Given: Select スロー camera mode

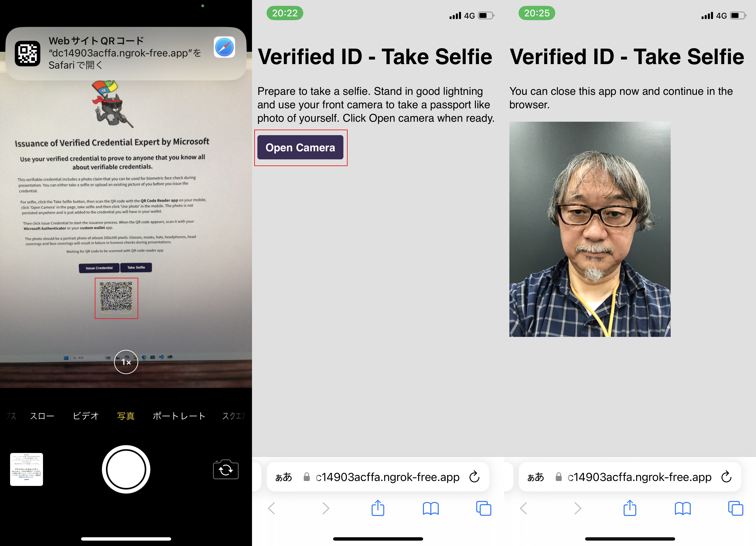Looking at the screenshot, I should pyautogui.click(x=42, y=416).
